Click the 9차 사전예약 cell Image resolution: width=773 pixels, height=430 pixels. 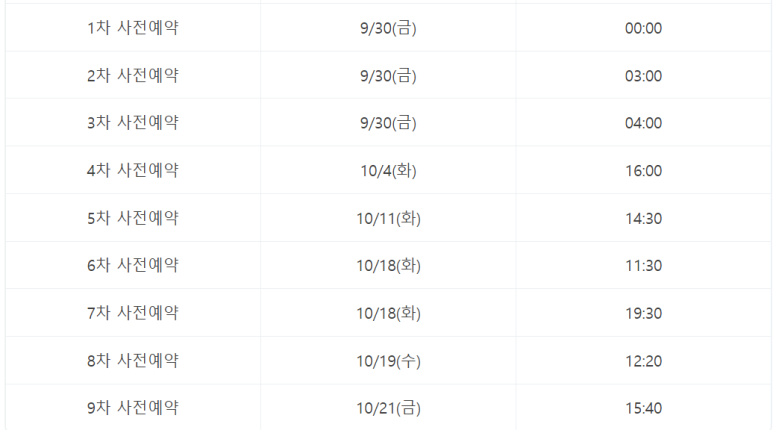tap(133, 407)
